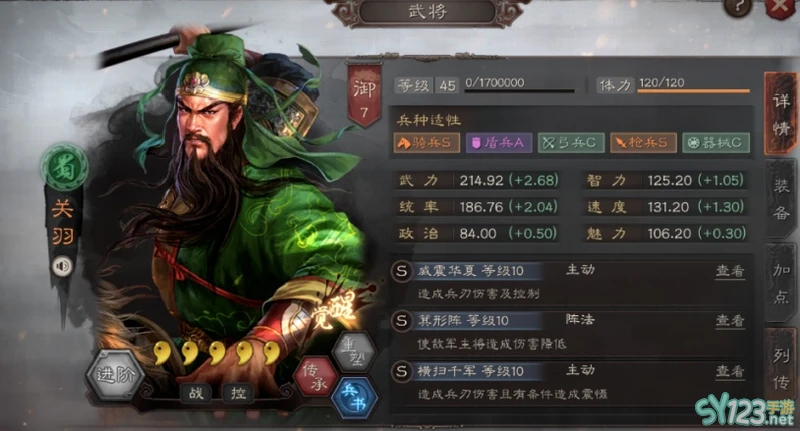Image resolution: width=800 pixels, height=431 pixels.
Task: Click the experience progress bar 0/1700000
Action: 519,85
